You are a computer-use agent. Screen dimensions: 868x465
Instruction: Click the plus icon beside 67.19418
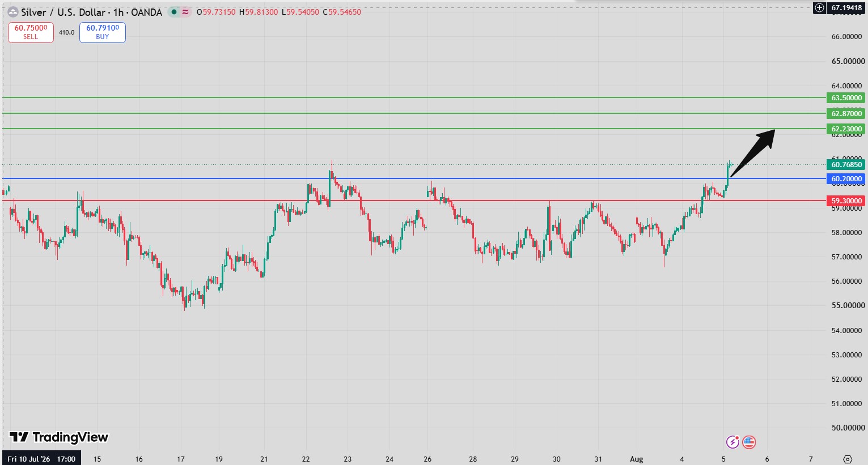[x=819, y=8]
